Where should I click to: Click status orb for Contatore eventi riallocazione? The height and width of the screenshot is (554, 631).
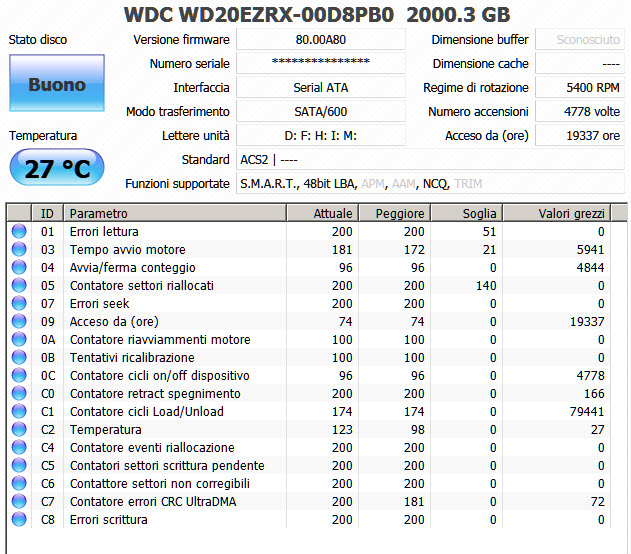click(19, 447)
